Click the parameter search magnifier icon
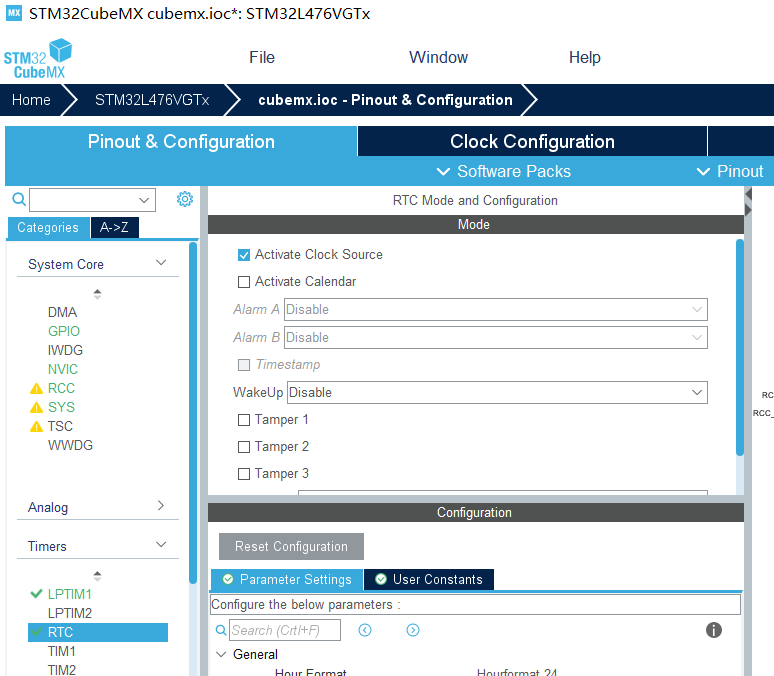 click(x=221, y=630)
